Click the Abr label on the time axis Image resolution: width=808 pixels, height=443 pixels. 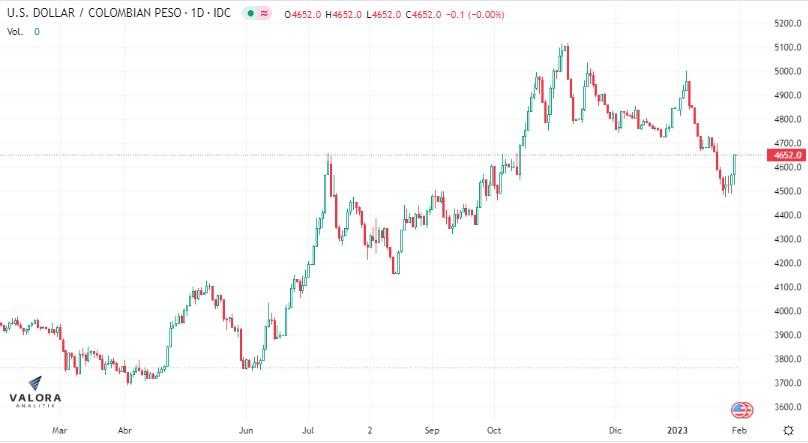[125, 430]
